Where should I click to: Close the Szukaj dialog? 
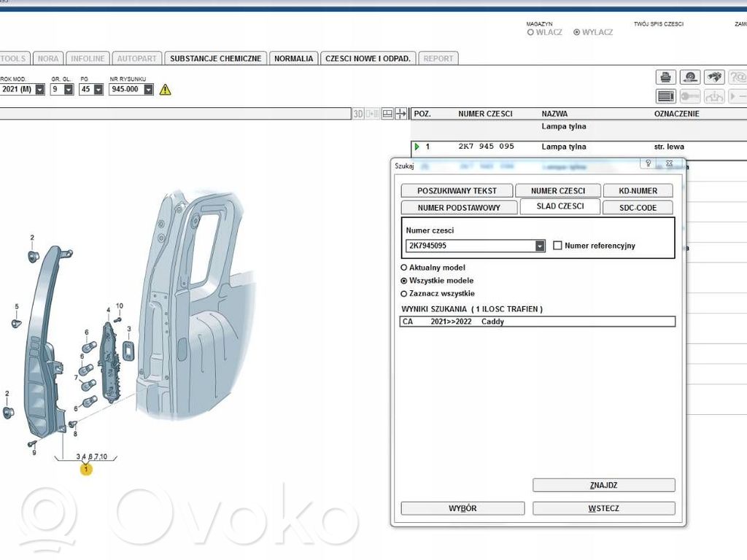[669, 163]
